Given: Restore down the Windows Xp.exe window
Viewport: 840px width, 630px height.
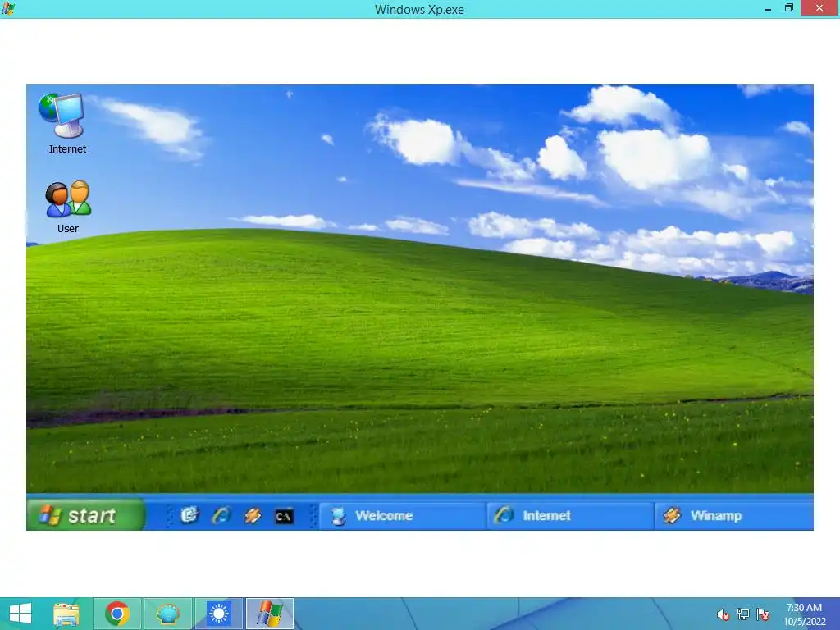Looking at the screenshot, I should tap(788, 8).
